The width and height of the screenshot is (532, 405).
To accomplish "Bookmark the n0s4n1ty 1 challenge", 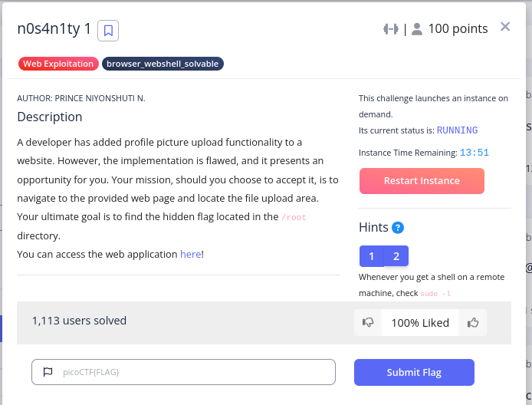I will pyautogui.click(x=108, y=31).
